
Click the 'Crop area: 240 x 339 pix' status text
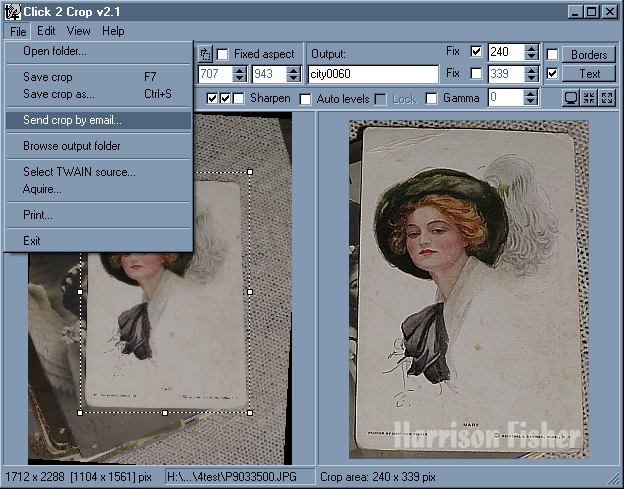(x=378, y=477)
